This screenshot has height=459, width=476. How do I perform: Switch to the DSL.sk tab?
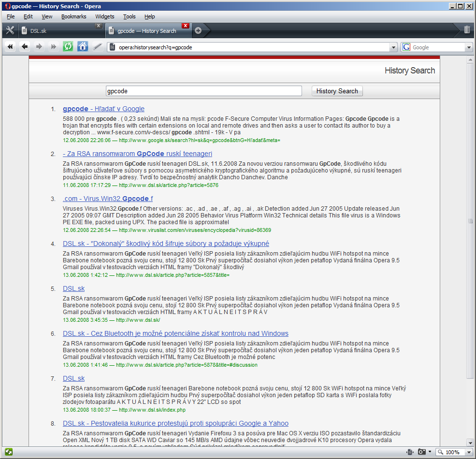point(61,30)
